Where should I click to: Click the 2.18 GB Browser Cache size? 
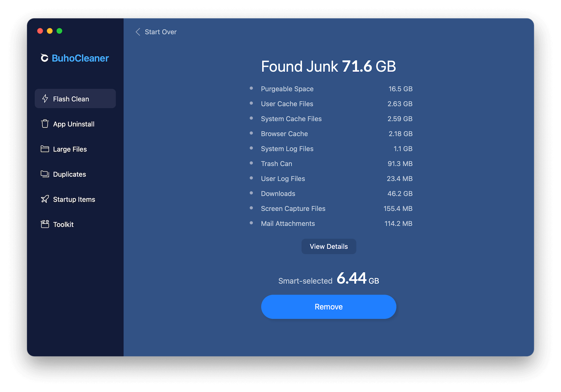point(400,134)
